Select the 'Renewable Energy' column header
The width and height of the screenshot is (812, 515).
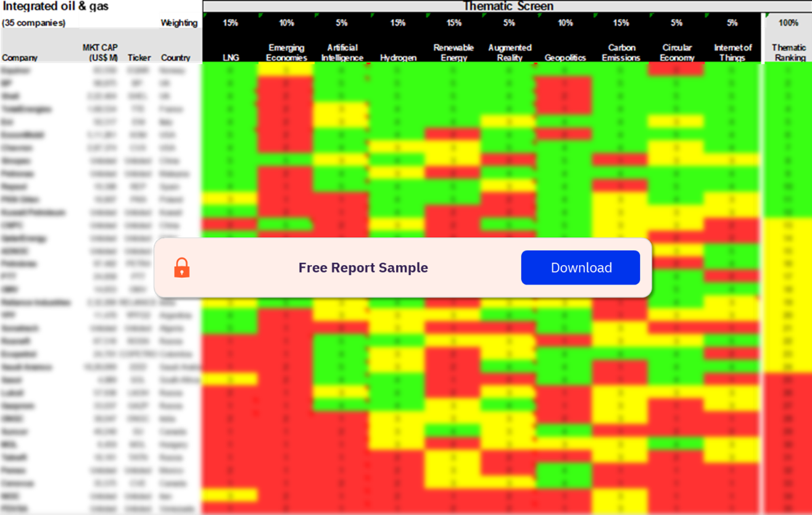pos(454,52)
